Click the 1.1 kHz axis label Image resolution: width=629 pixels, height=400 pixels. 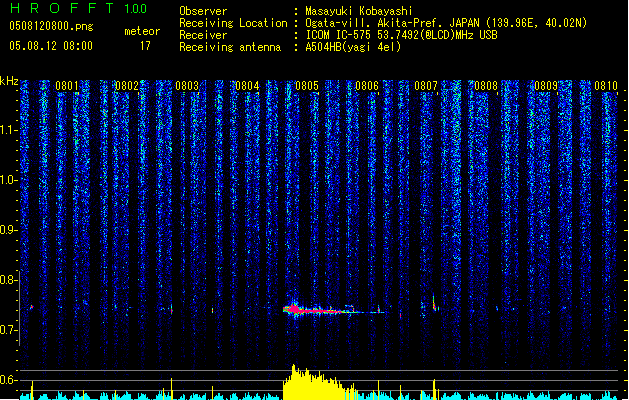8,130
